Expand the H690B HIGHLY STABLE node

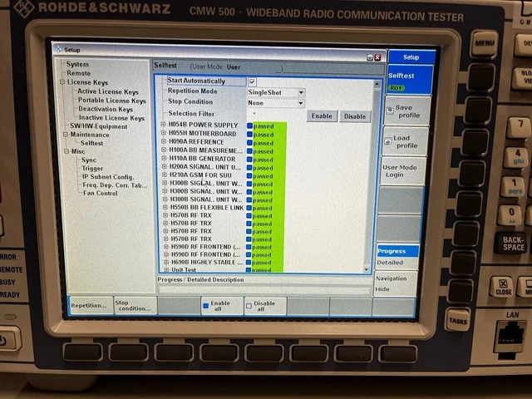click(166, 262)
